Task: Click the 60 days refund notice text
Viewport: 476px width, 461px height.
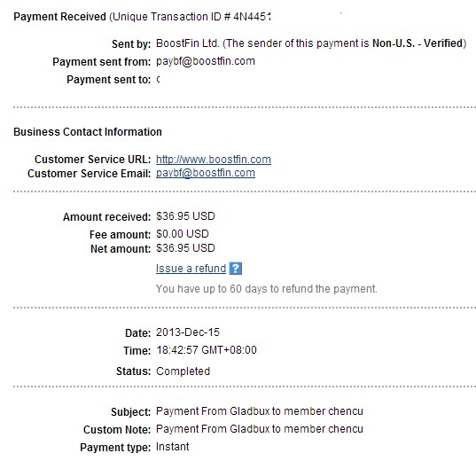Action: click(267, 288)
